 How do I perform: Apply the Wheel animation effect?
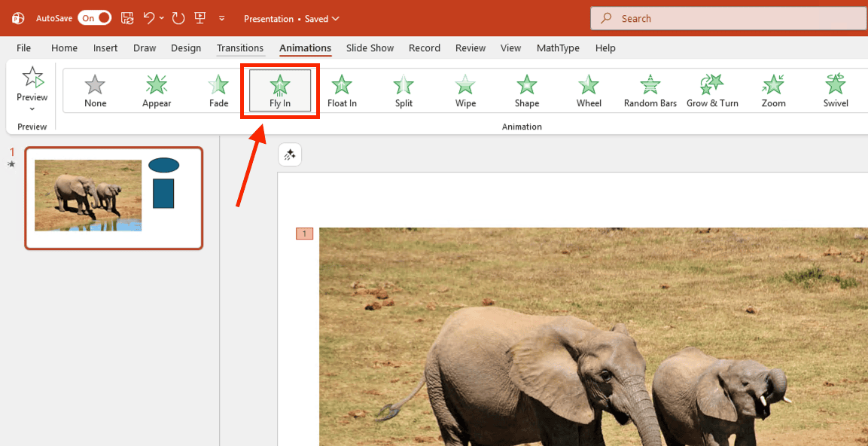[588, 89]
